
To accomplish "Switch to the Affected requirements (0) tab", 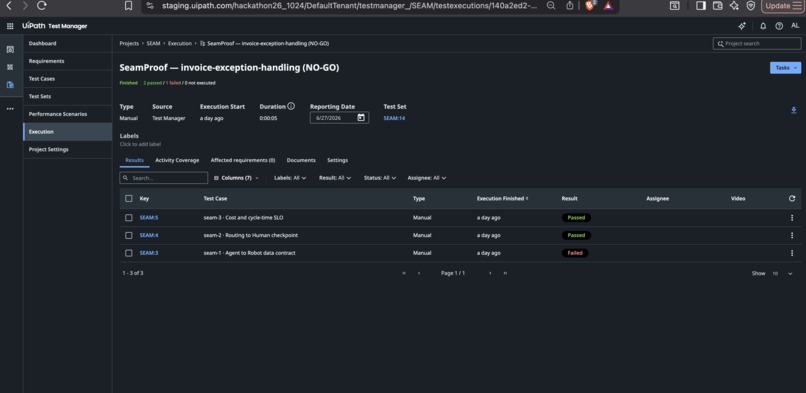I will [x=243, y=160].
